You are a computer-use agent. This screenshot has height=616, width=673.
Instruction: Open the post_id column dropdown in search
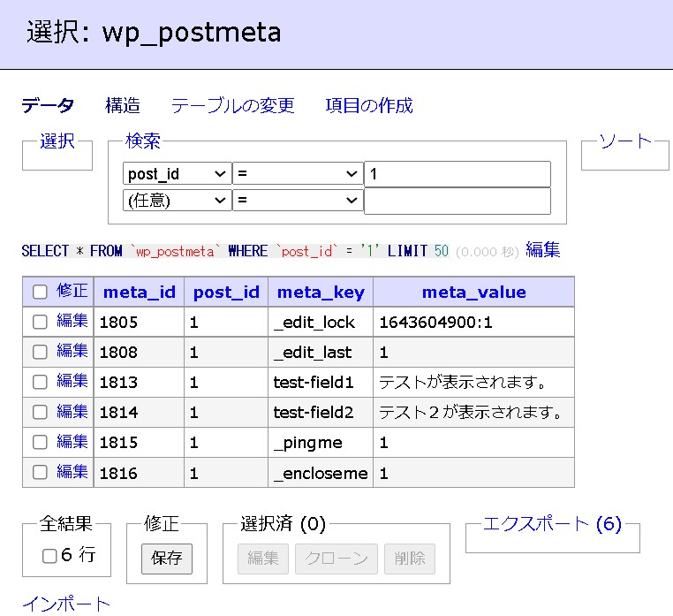click(x=177, y=174)
